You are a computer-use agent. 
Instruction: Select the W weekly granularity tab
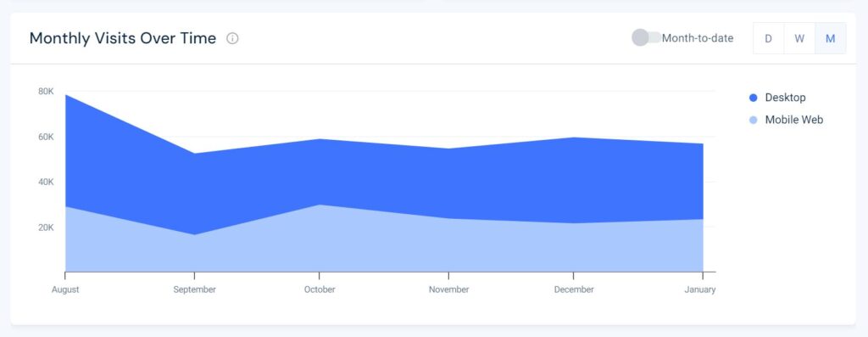pos(799,38)
